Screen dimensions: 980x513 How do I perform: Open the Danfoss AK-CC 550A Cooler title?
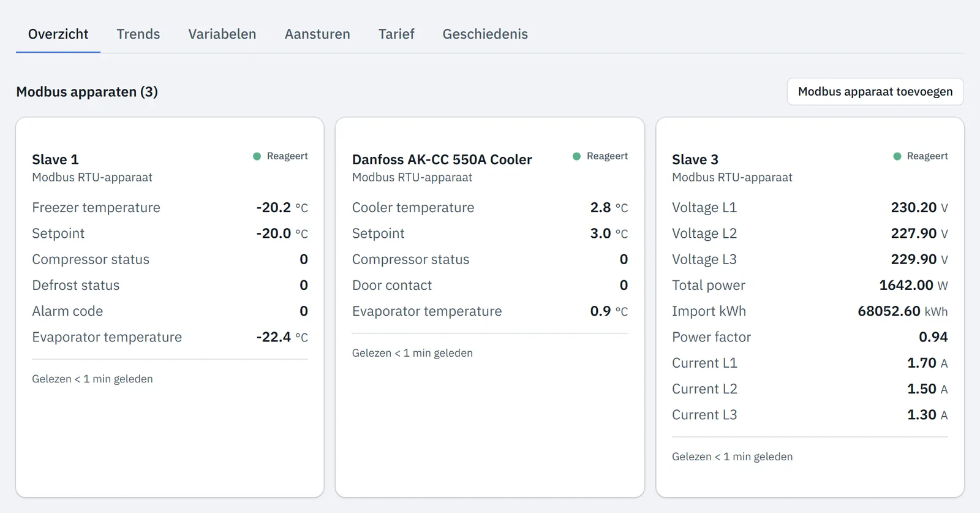click(442, 160)
